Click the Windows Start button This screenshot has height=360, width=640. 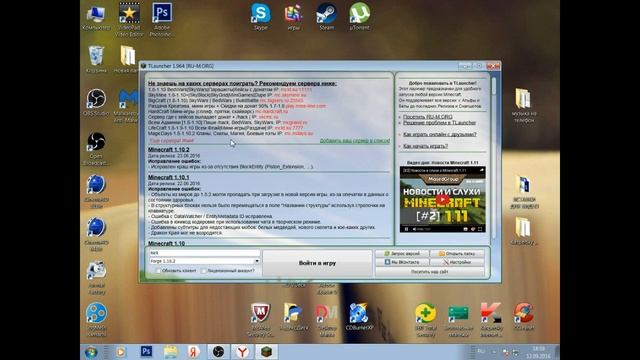click(x=91, y=352)
